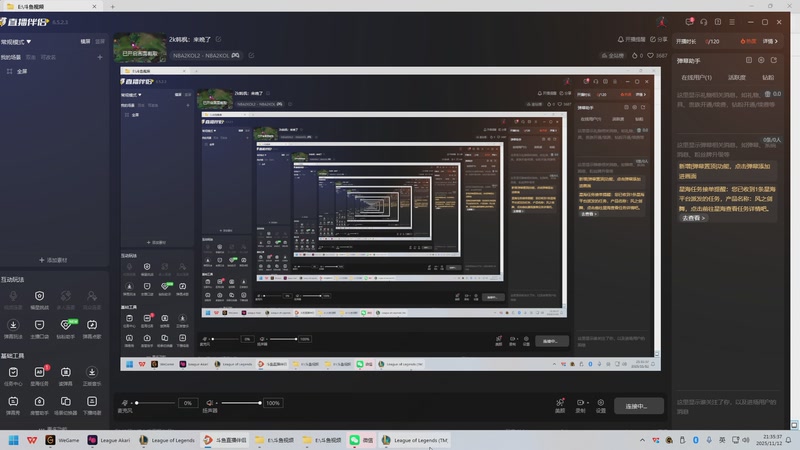
Task: Open 设置 settings gear near 连接中
Action: coord(601,406)
